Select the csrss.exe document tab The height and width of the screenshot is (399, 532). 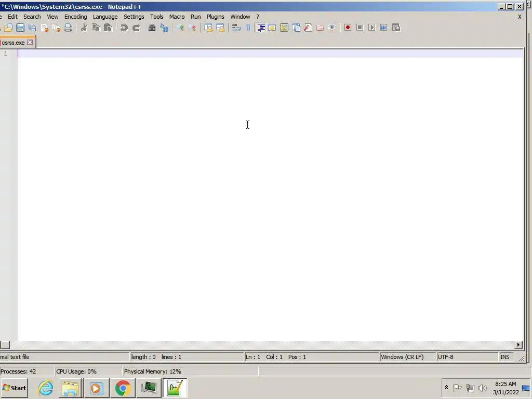click(13, 43)
